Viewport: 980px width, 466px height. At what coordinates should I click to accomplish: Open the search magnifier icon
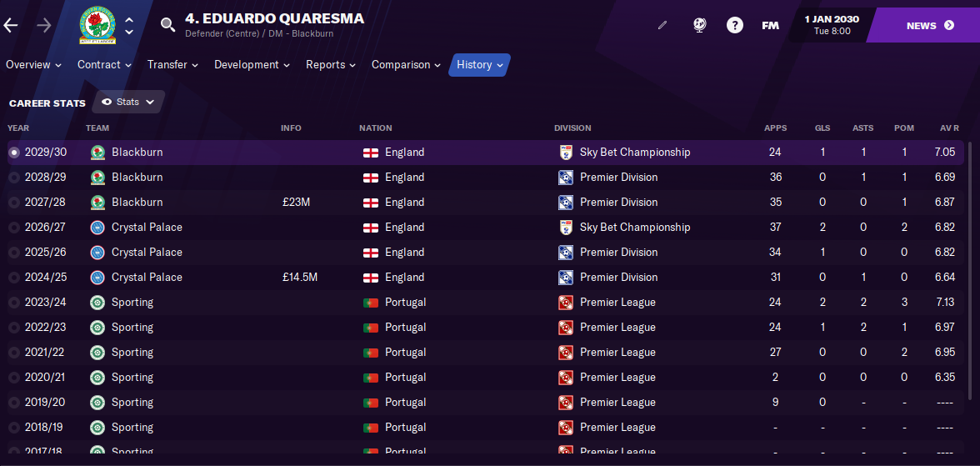(167, 25)
